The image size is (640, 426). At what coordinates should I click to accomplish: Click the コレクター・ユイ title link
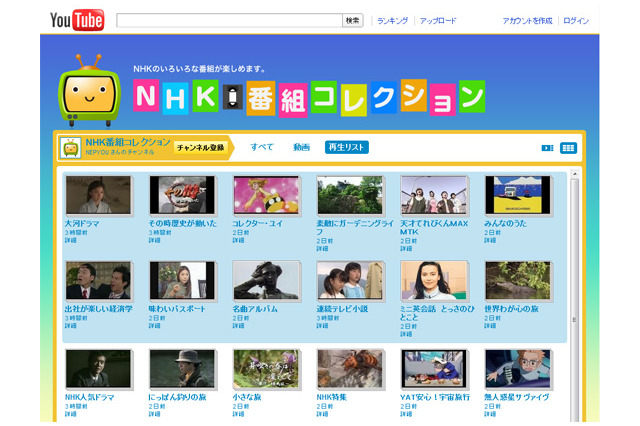point(258,224)
